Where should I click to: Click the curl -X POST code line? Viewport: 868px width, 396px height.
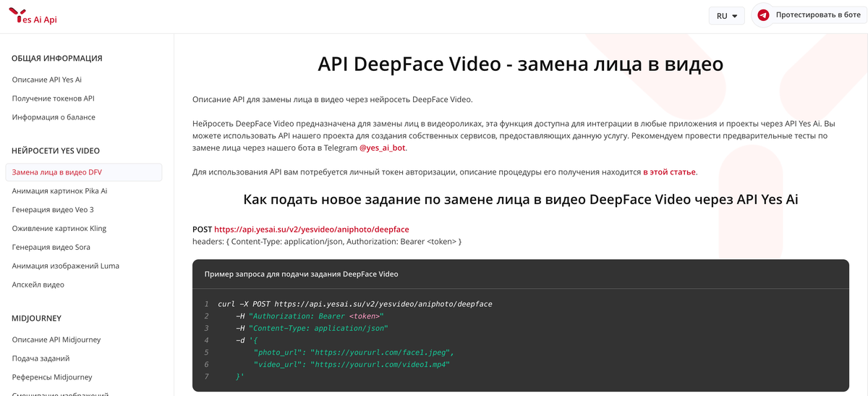[x=355, y=305]
